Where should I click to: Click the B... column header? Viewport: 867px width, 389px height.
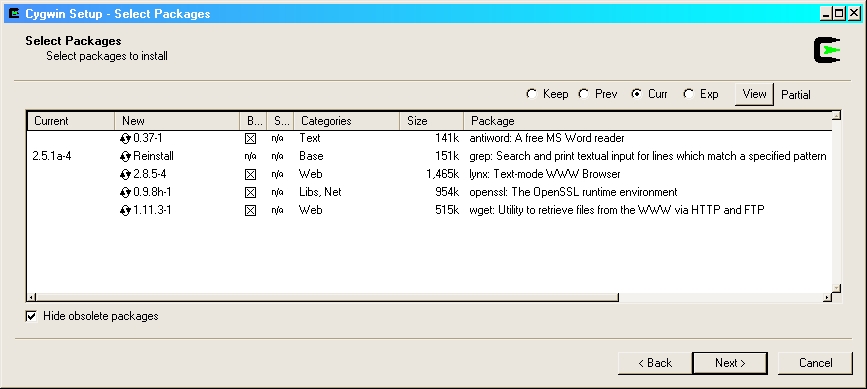click(x=253, y=120)
